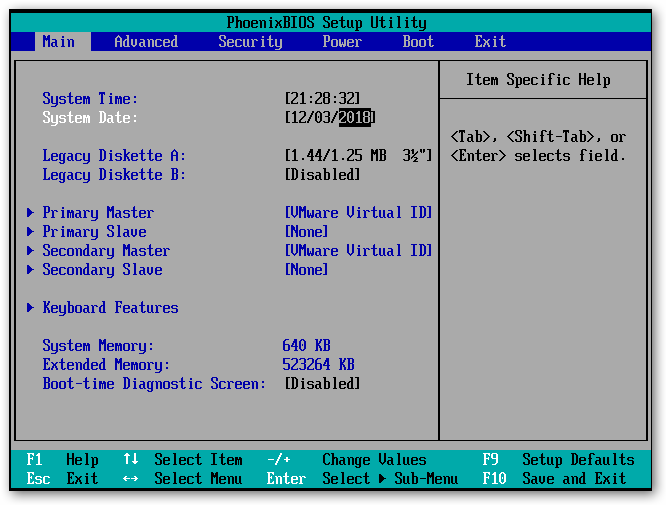The height and width of the screenshot is (505, 666).
Task: Click the Item Specific Help heading
Action: click(x=538, y=79)
